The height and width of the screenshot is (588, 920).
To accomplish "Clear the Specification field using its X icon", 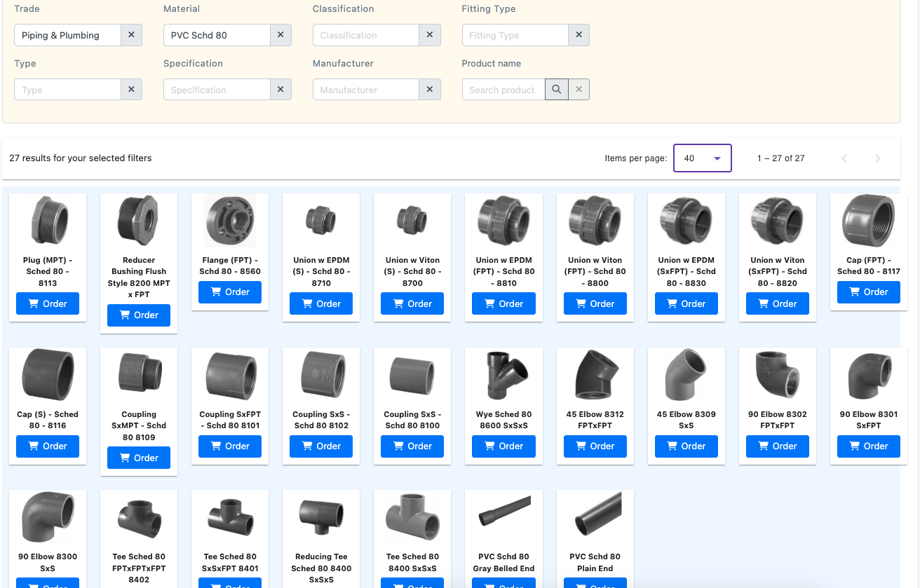I will pyautogui.click(x=280, y=89).
